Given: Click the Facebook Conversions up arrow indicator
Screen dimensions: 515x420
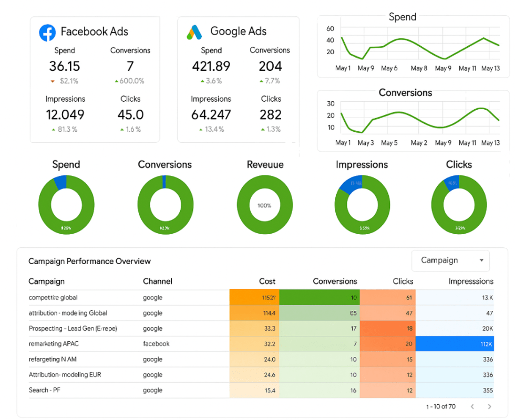Looking at the screenshot, I should (x=116, y=81).
